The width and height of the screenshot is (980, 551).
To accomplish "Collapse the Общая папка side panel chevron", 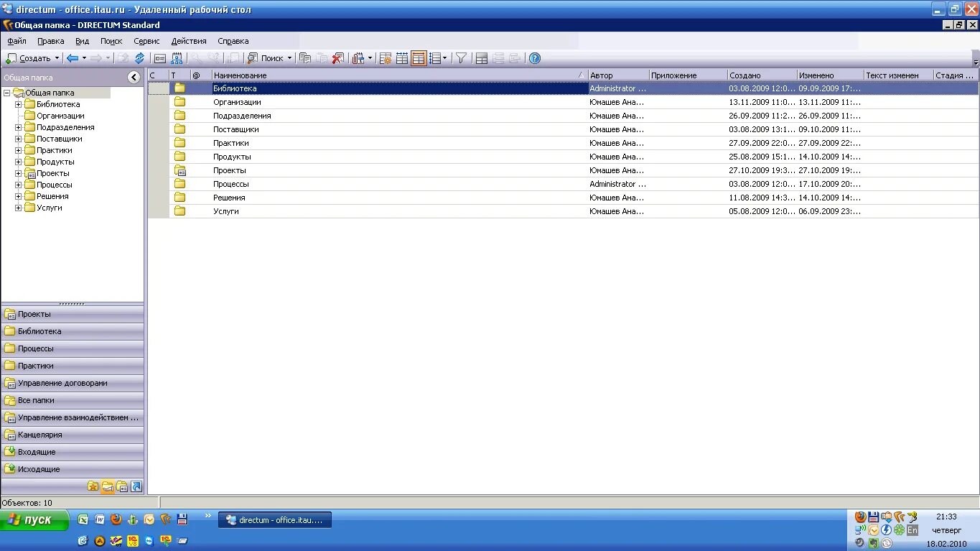I will (134, 78).
